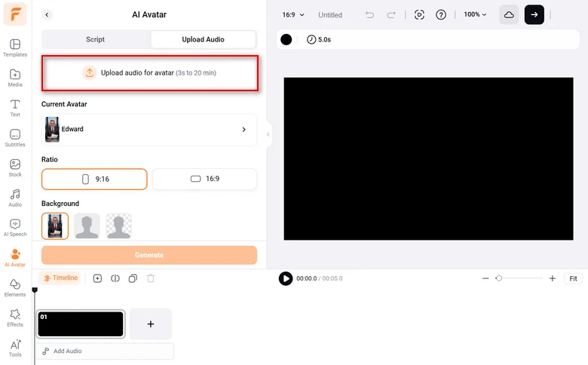Select scene 01 clip in timeline
Viewport: 588px width, 365px height.
[x=81, y=324]
